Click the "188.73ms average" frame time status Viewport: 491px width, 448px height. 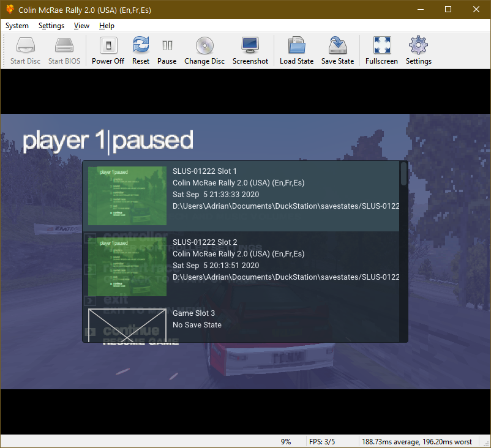417,442
